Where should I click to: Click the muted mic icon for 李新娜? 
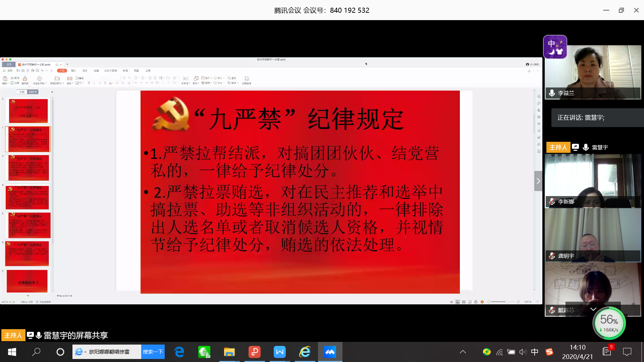tap(552, 201)
